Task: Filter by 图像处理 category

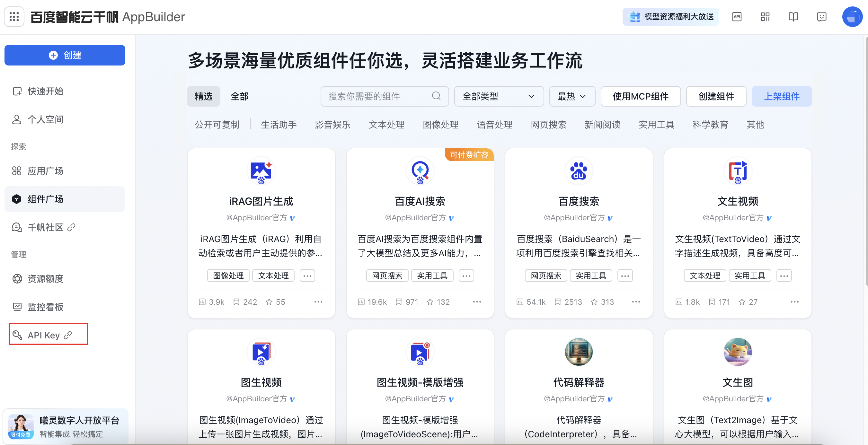Action: pyautogui.click(x=440, y=125)
